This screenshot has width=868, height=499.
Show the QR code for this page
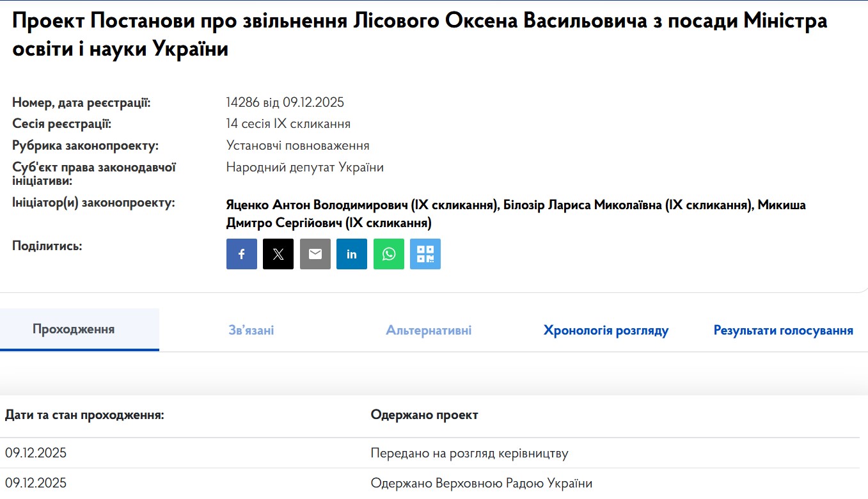click(425, 254)
